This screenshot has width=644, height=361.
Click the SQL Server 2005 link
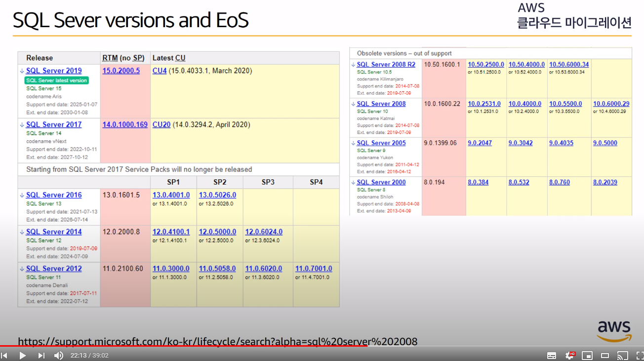tap(381, 143)
